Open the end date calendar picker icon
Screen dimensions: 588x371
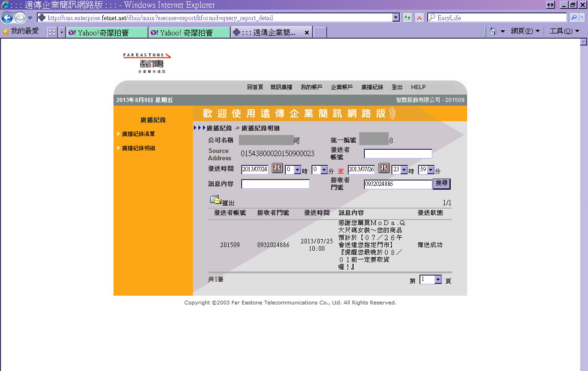click(384, 169)
